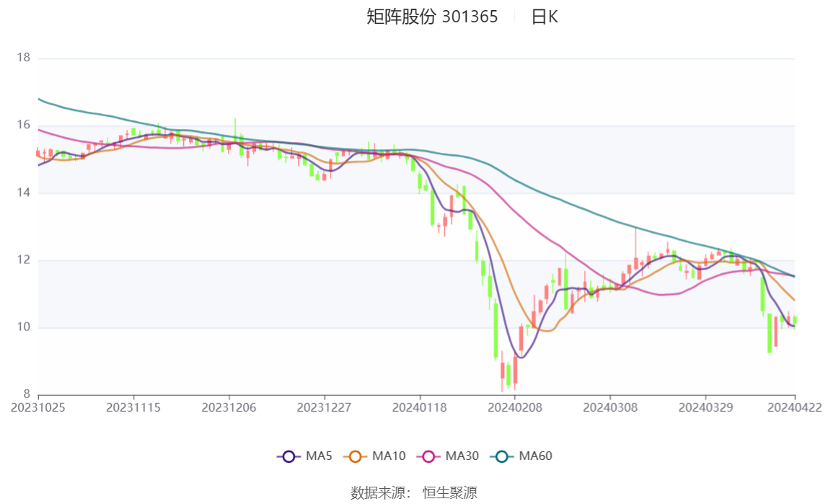Click the 18 price label on y-axis
828x504 pixels.
[x=23, y=58]
